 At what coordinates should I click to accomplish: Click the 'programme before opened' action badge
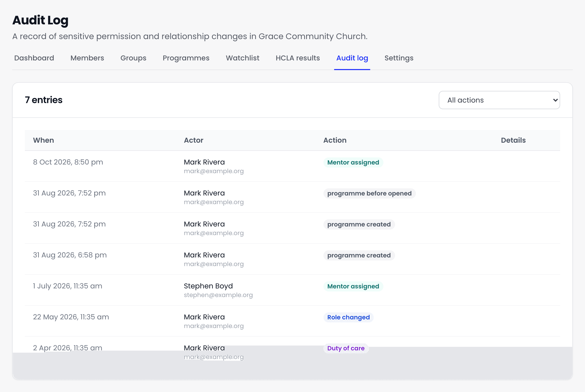pyautogui.click(x=369, y=193)
